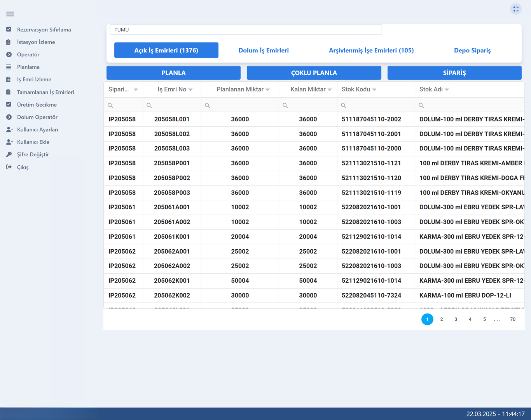Select row with İş Emri 205061K001
Image resolution: width=531 pixels, height=420 pixels.
pos(314,237)
